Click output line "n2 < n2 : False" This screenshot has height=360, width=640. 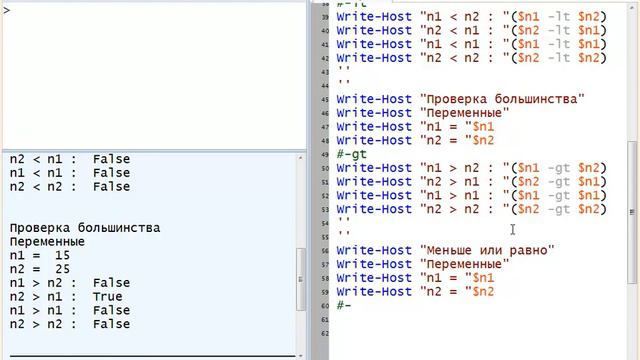click(70, 187)
